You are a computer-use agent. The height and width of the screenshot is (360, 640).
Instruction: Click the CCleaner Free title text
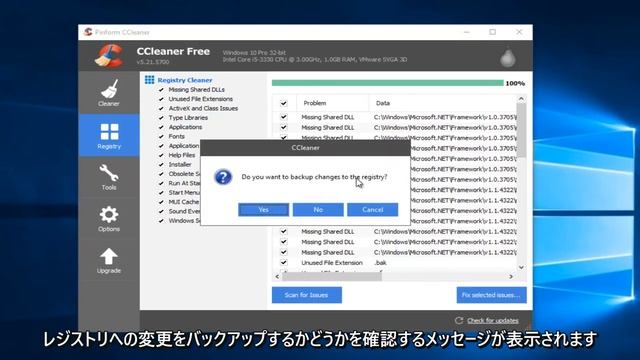click(173, 51)
